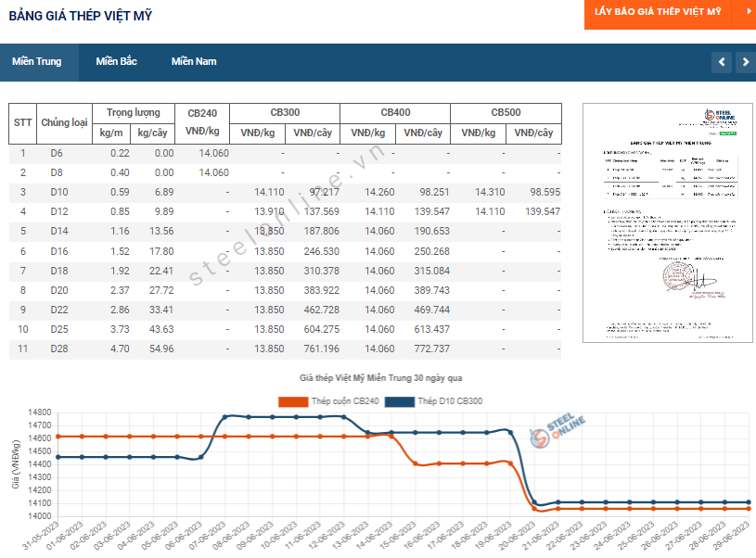Screen dimensions: 756x558
Task: Click the CB300 column header
Action: click(x=285, y=112)
